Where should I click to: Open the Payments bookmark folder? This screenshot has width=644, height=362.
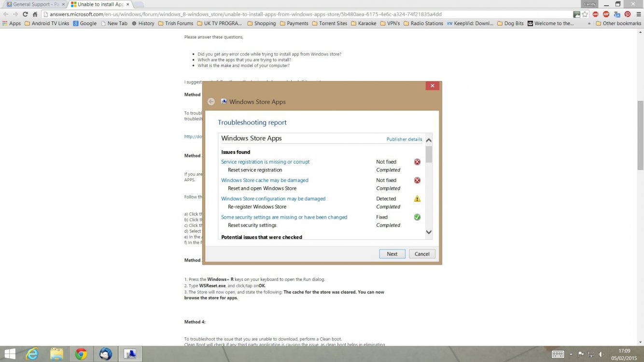click(294, 23)
